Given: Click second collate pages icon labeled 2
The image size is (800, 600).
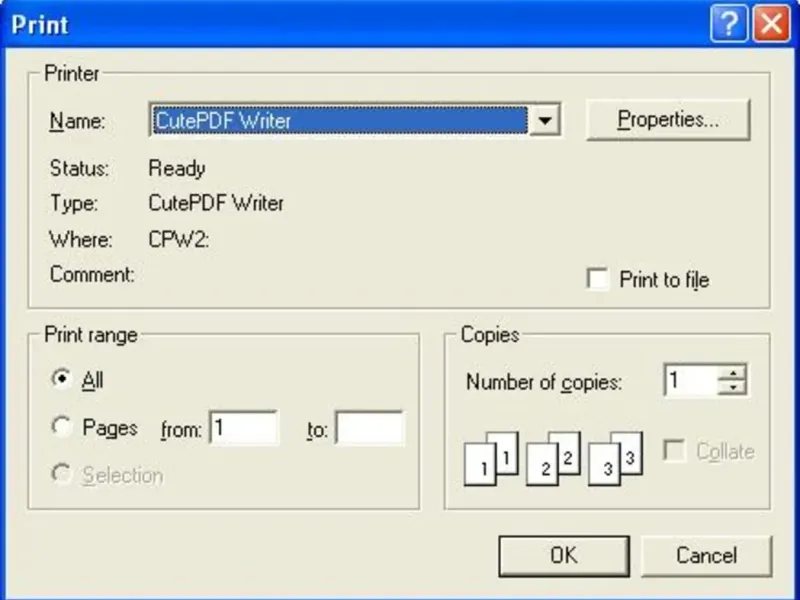Looking at the screenshot, I should click(x=553, y=459).
